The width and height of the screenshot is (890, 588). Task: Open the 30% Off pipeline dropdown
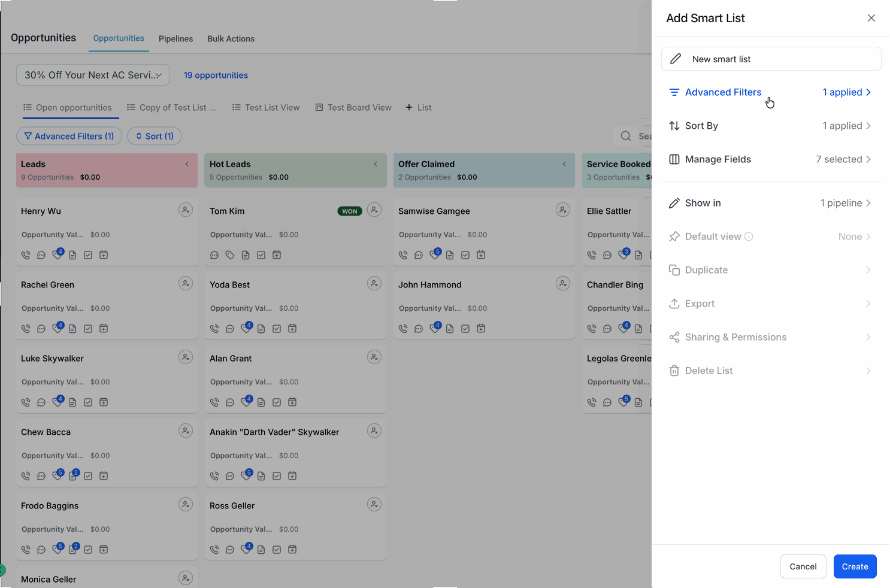coord(93,75)
